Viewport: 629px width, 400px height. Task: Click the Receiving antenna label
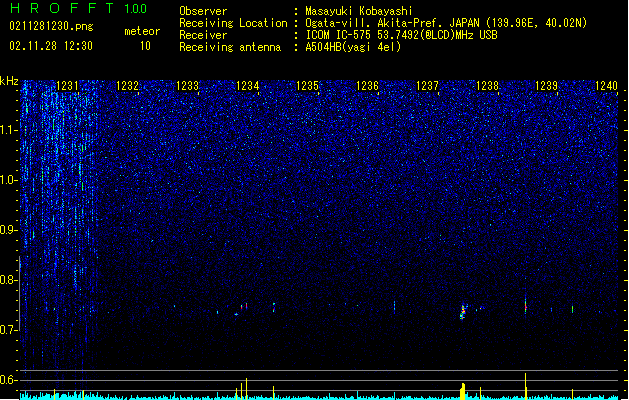[x=230, y=47]
